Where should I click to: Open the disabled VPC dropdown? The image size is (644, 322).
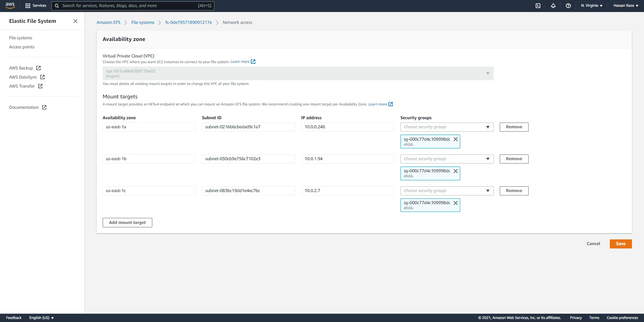(x=298, y=74)
